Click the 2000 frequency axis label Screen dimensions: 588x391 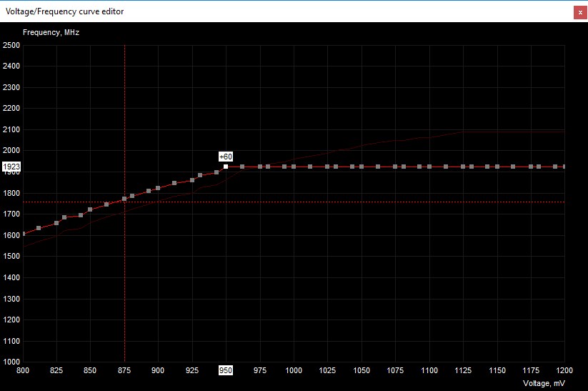(x=11, y=150)
